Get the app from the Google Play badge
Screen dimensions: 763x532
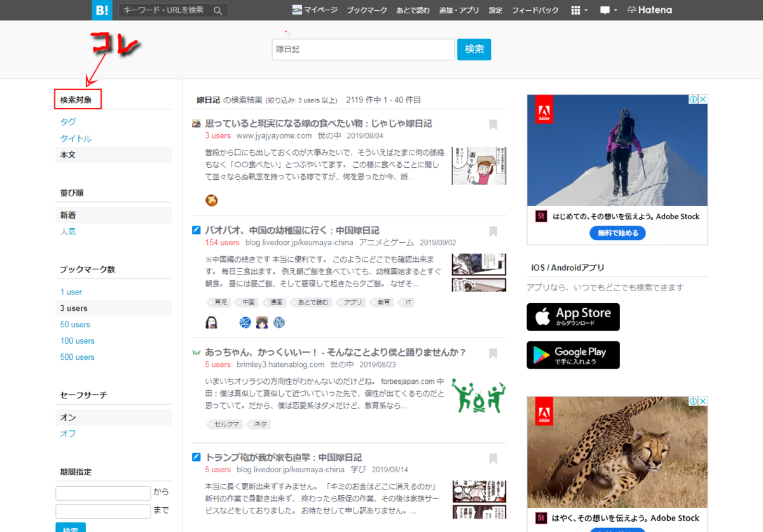[573, 355]
